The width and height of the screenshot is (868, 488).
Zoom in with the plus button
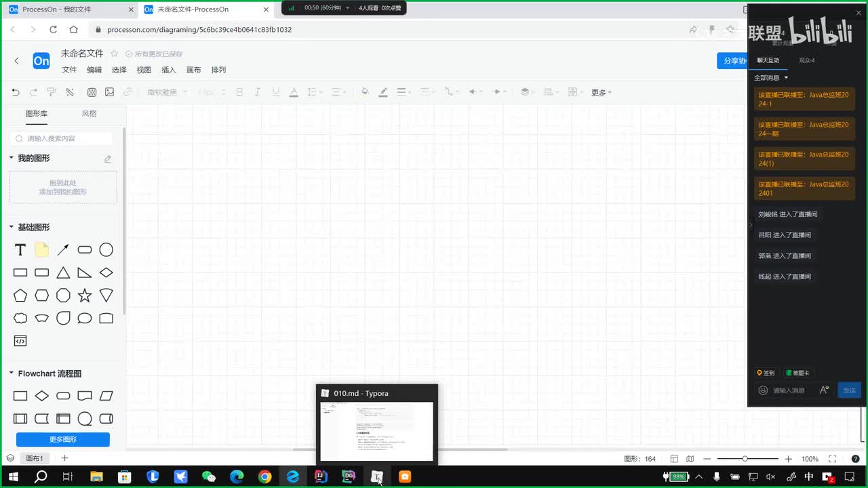[x=788, y=459]
